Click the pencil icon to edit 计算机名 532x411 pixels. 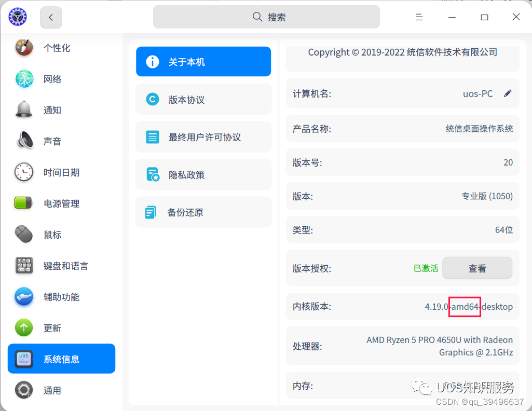pos(508,93)
